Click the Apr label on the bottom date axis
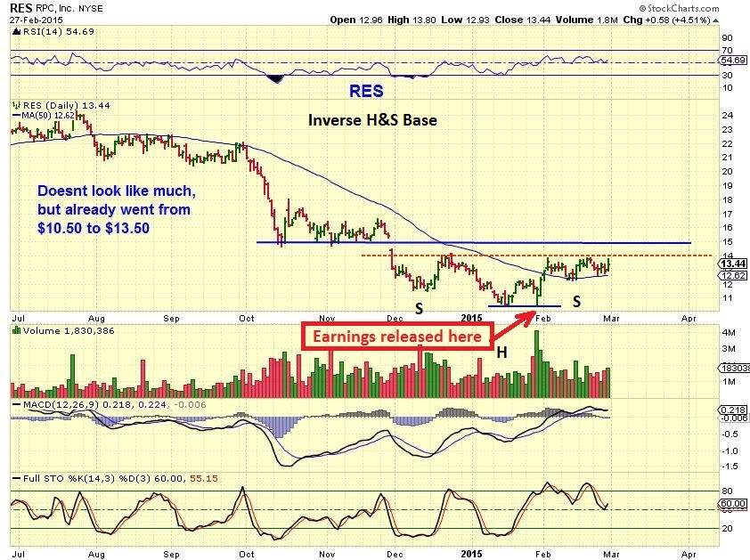 (689, 554)
